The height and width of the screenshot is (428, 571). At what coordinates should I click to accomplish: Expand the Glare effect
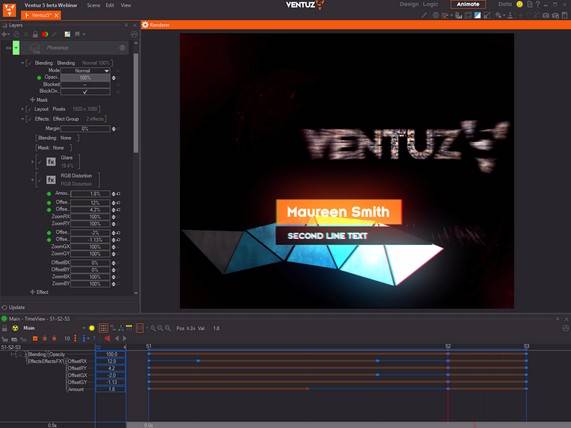click(33, 161)
